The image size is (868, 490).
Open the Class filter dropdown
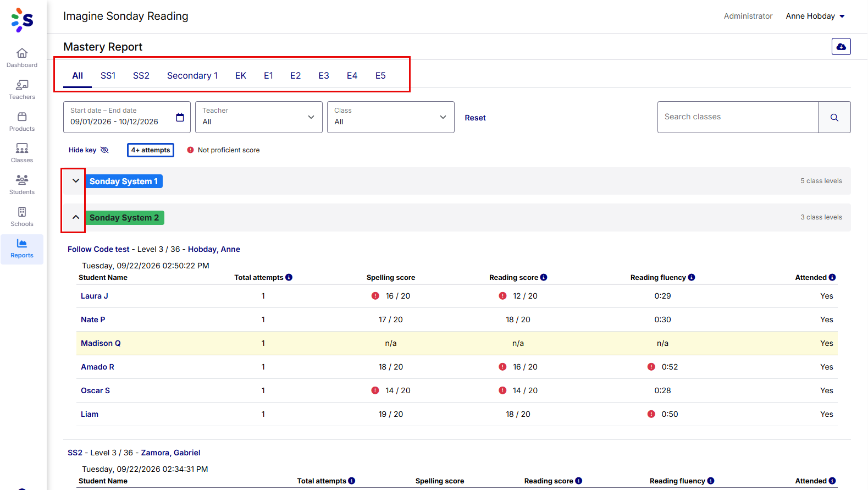391,117
